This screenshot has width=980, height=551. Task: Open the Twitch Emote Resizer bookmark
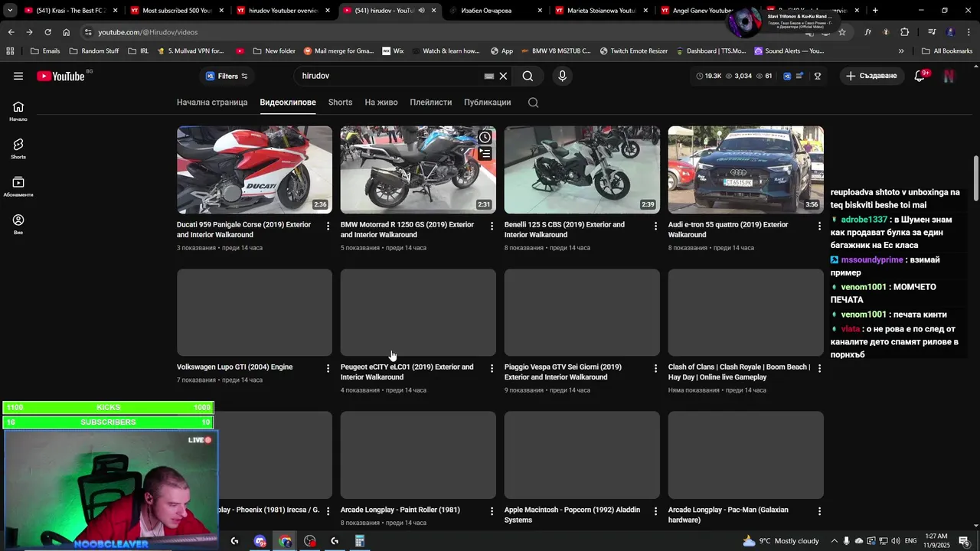coord(633,51)
